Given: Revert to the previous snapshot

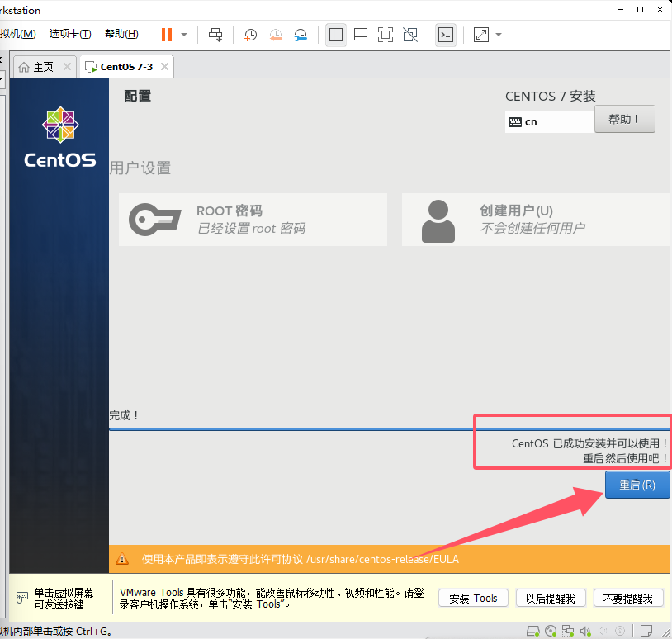Looking at the screenshot, I should point(276,35).
